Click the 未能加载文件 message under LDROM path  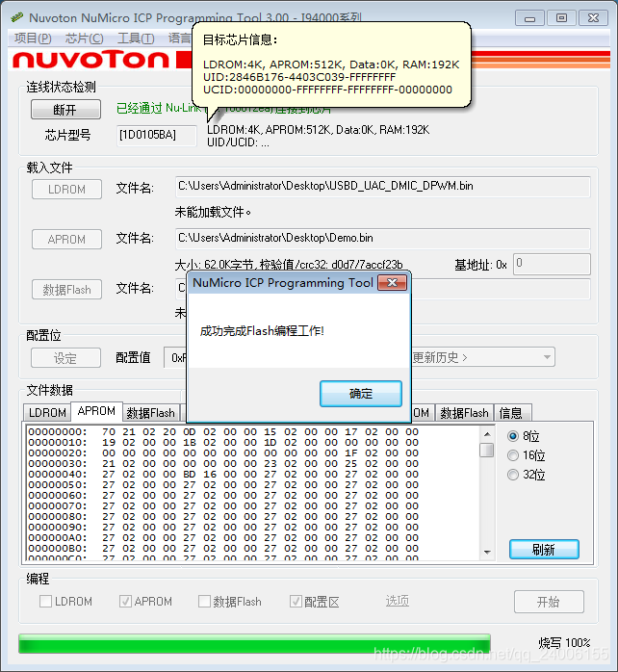(x=213, y=212)
